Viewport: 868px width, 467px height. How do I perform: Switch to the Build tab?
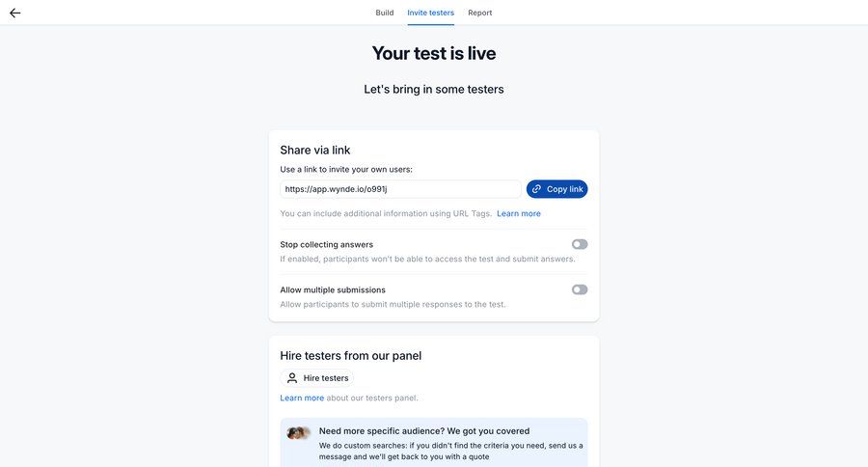coord(385,13)
